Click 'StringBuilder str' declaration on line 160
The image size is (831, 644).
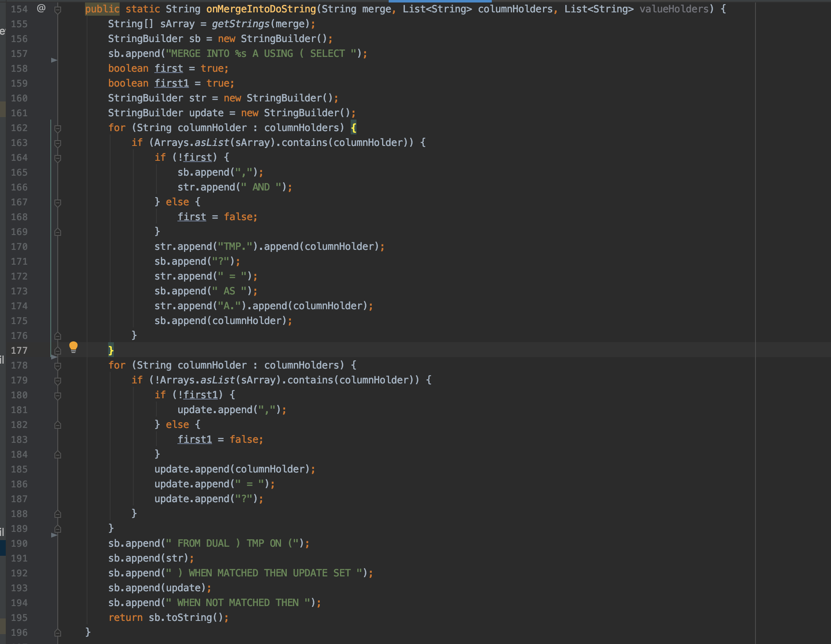(x=157, y=98)
